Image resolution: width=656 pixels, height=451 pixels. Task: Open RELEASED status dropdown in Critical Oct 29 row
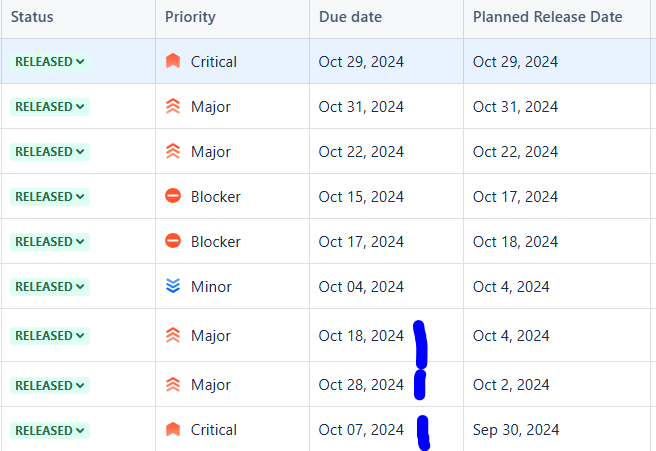50,62
